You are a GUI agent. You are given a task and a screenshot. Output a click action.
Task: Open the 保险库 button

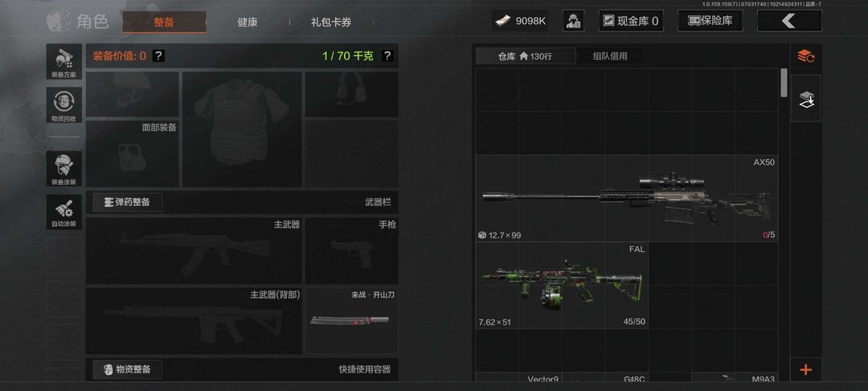(x=710, y=21)
